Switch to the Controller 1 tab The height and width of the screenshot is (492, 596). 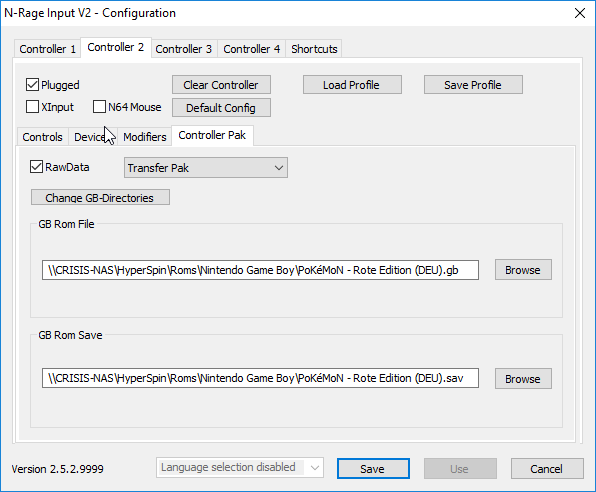[x=48, y=49]
